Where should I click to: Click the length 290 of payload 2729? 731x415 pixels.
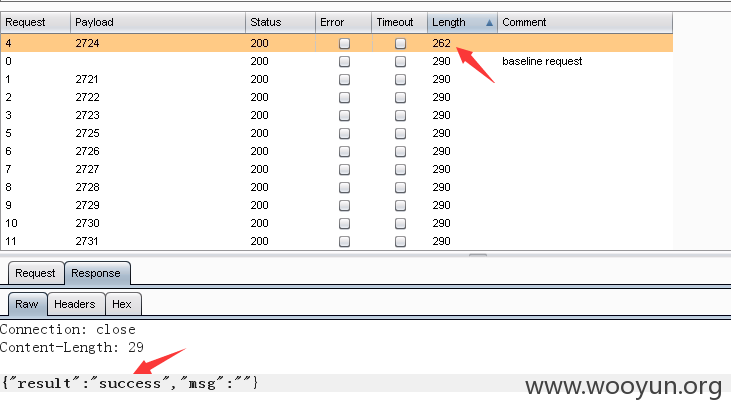(441, 205)
